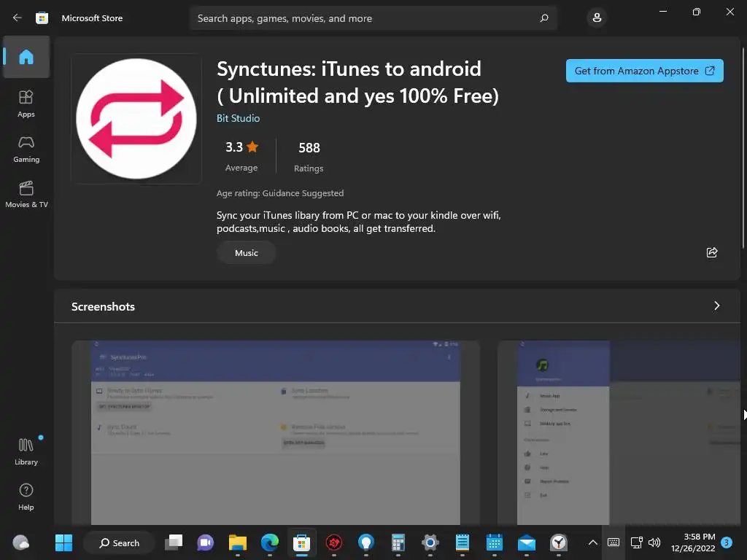Open the Windows Start menu

coord(64,542)
